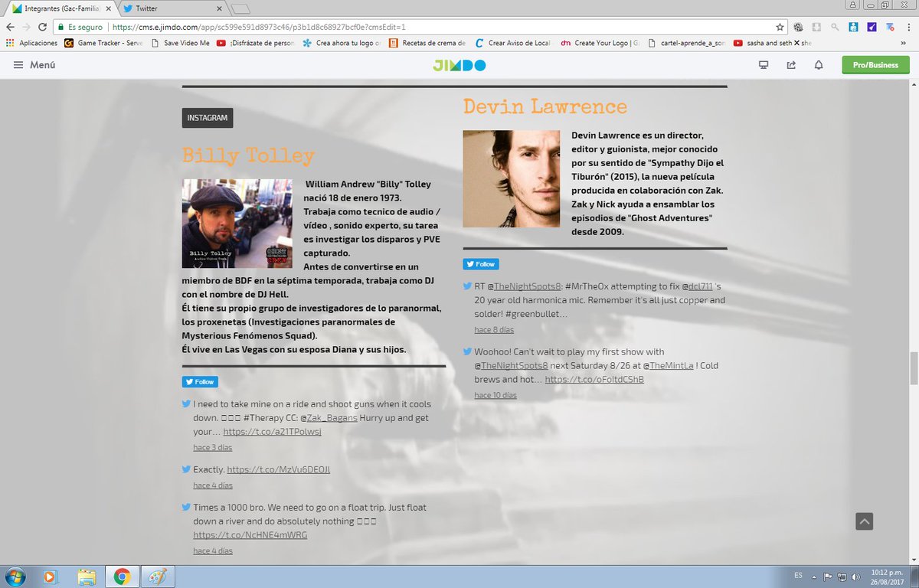Open link t.co/MzVu6DEOJl
The height and width of the screenshot is (588, 919).
279,469
